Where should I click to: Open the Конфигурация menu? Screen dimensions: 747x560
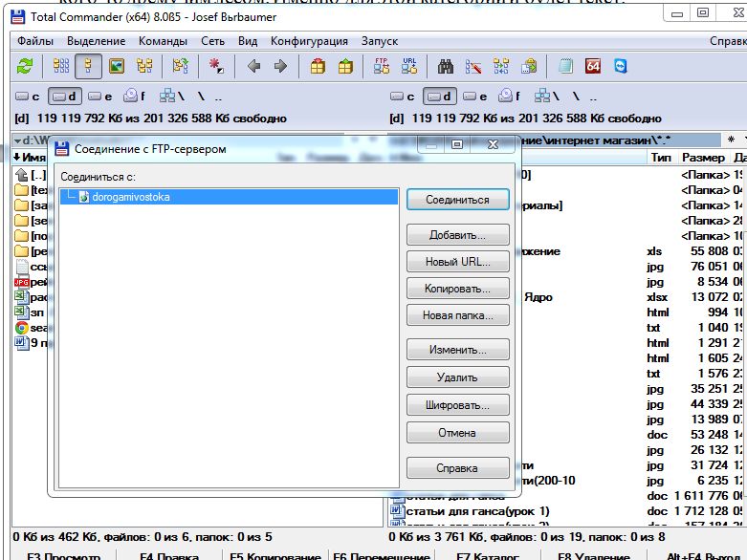[309, 41]
